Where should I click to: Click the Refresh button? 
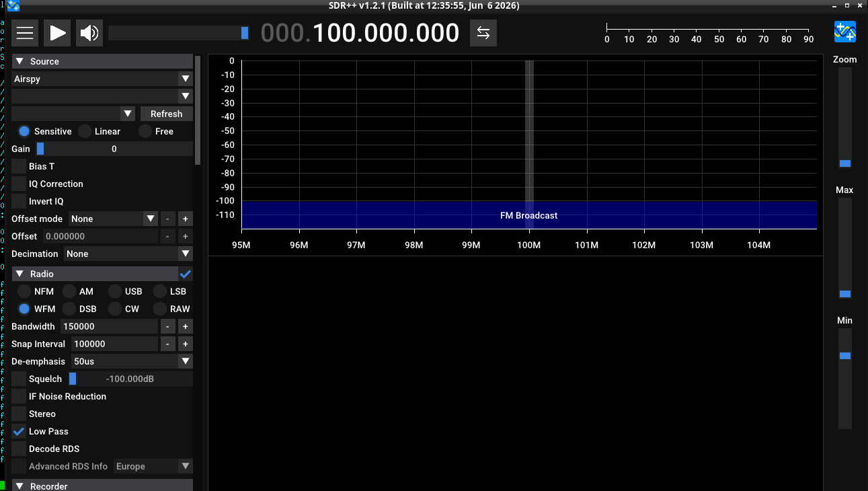coord(167,114)
